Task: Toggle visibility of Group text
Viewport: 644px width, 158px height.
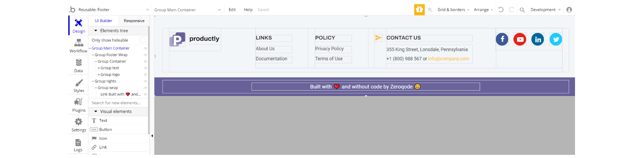Action: click(145, 68)
